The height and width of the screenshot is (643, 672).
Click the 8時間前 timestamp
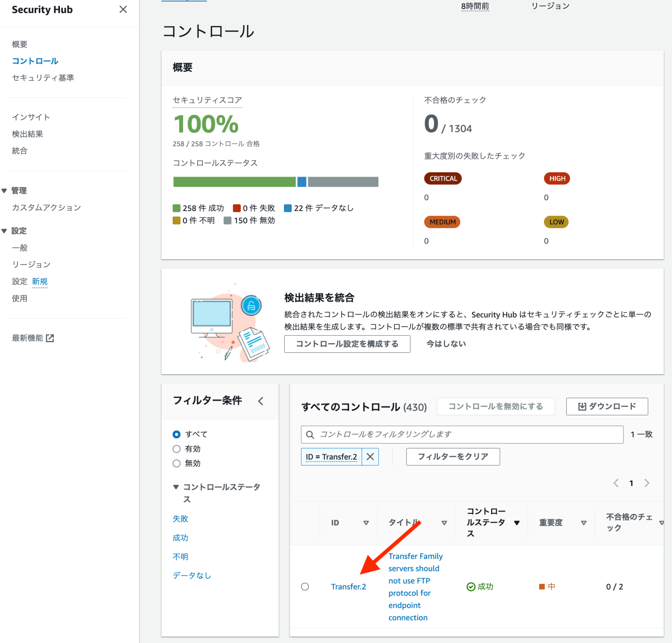475,6
